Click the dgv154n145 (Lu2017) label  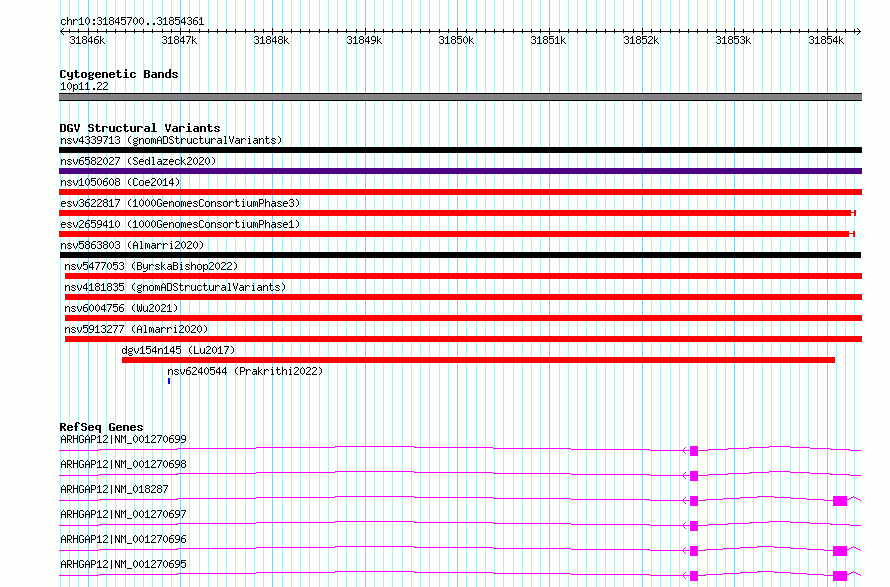tap(178, 350)
